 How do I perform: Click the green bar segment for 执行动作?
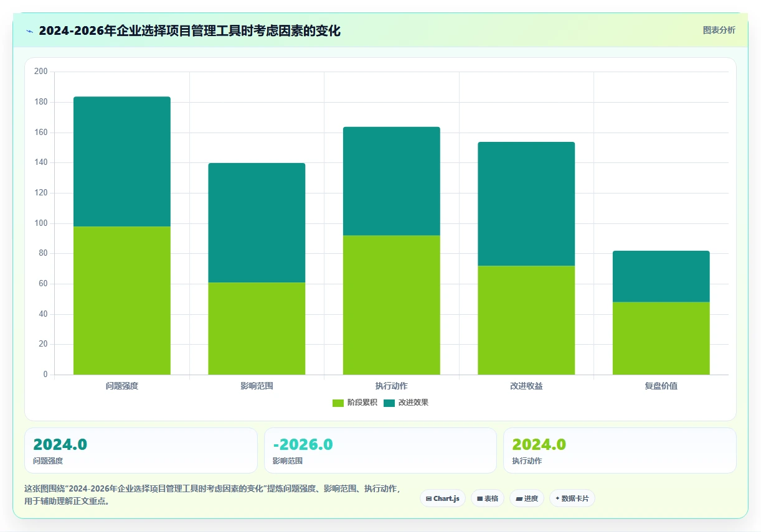click(x=392, y=305)
